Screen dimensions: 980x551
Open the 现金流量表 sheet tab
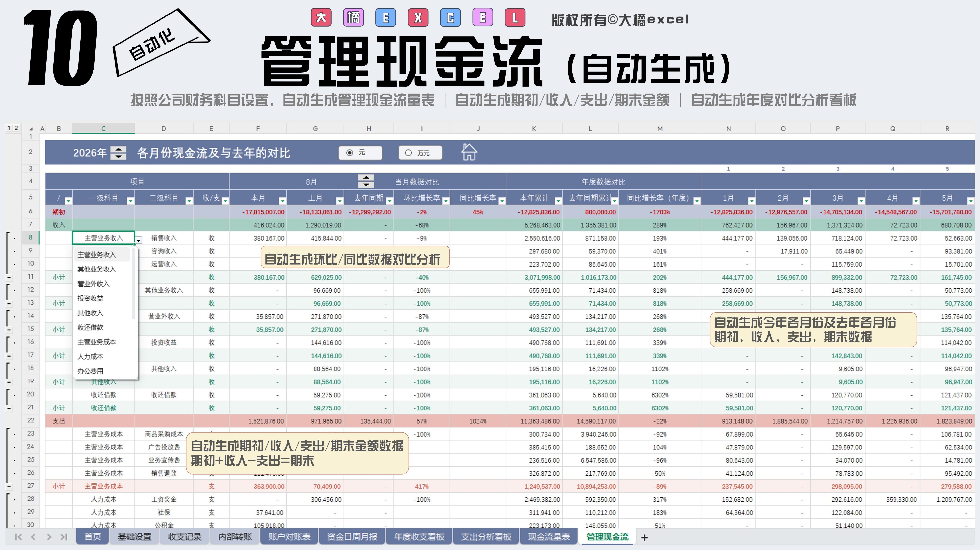[x=549, y=536]
